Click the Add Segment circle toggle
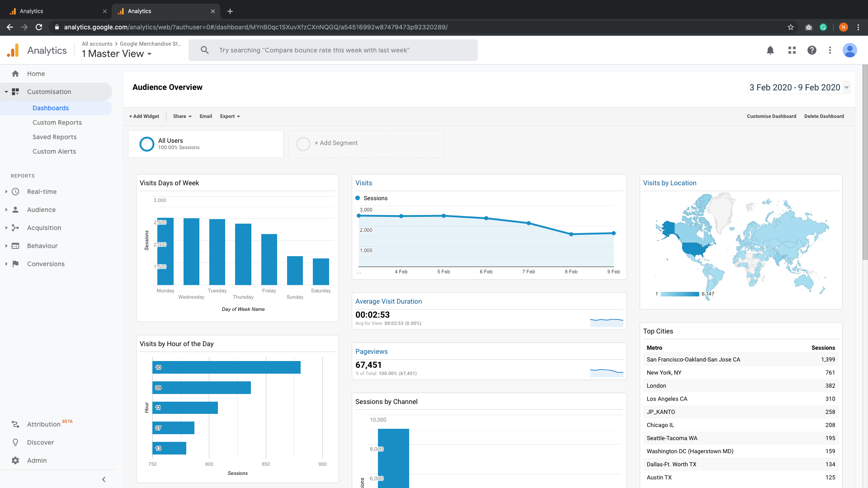The width and height of the screenshot is (868, 488). click(303, 144)
